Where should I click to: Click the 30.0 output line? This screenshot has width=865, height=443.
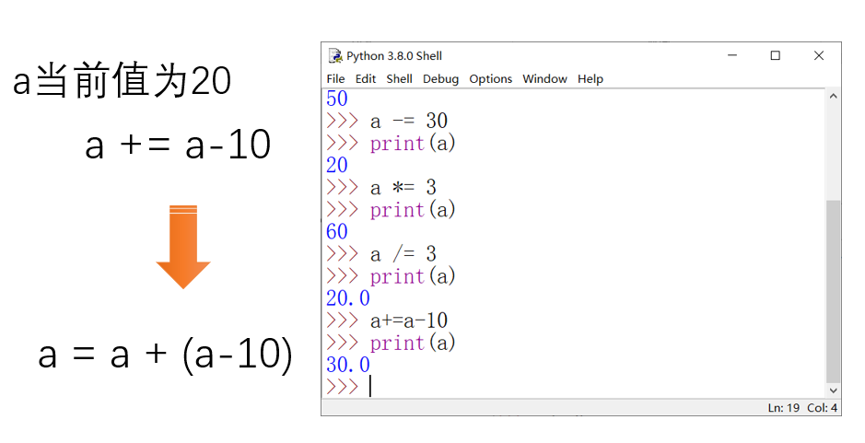(x=348, y=365)
